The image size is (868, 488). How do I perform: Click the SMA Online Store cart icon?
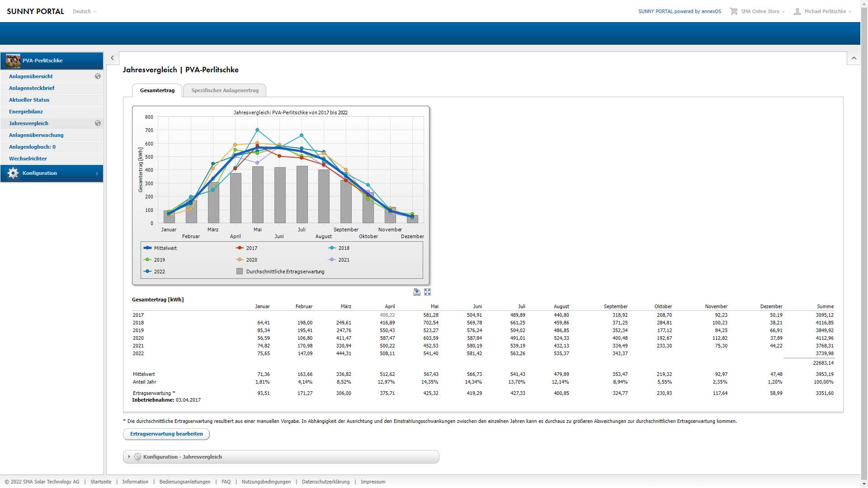(733, 11)
